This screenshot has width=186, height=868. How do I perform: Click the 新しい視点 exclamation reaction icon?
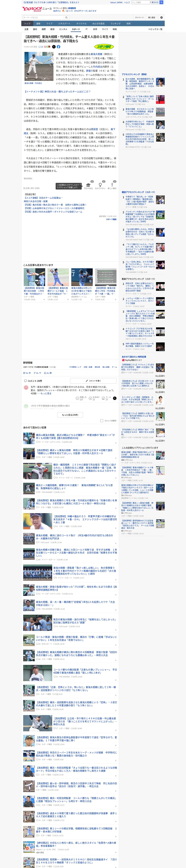pos(112,185)
